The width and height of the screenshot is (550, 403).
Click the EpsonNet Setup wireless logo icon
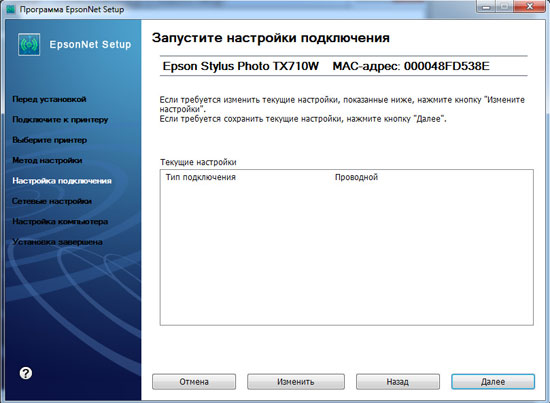[x=29, y=45]
